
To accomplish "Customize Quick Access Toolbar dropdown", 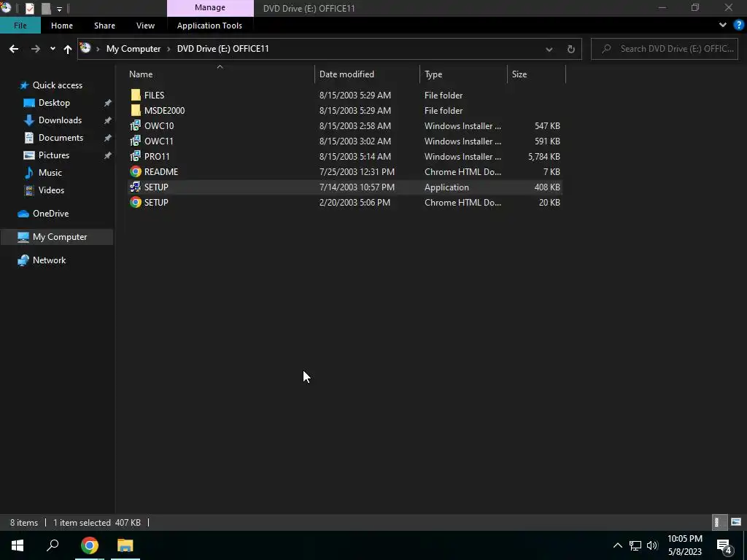I will [60, 9].
